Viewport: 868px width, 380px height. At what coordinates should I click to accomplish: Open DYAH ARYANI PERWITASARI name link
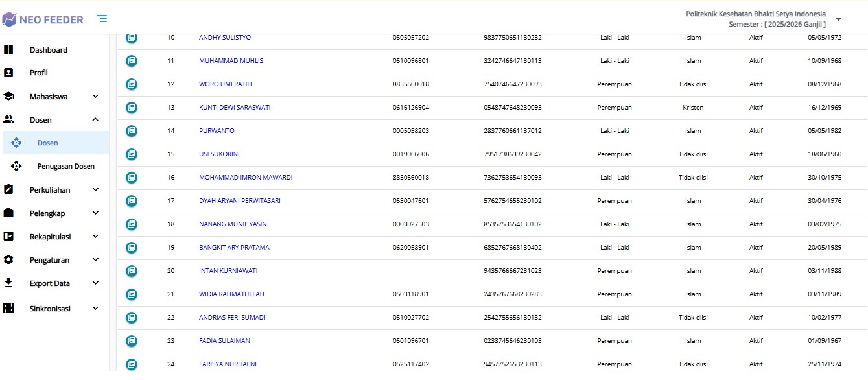[239, 201]
